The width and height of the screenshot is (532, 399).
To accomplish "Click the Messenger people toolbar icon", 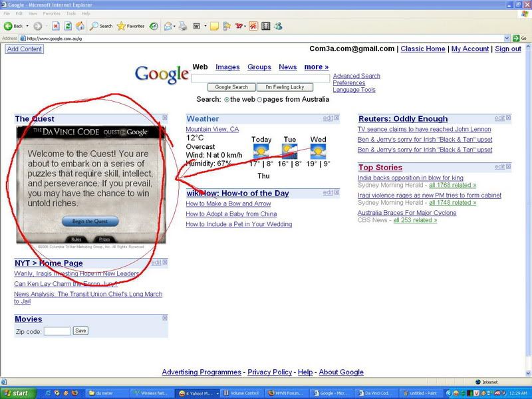I will click(x=278, y=26).
